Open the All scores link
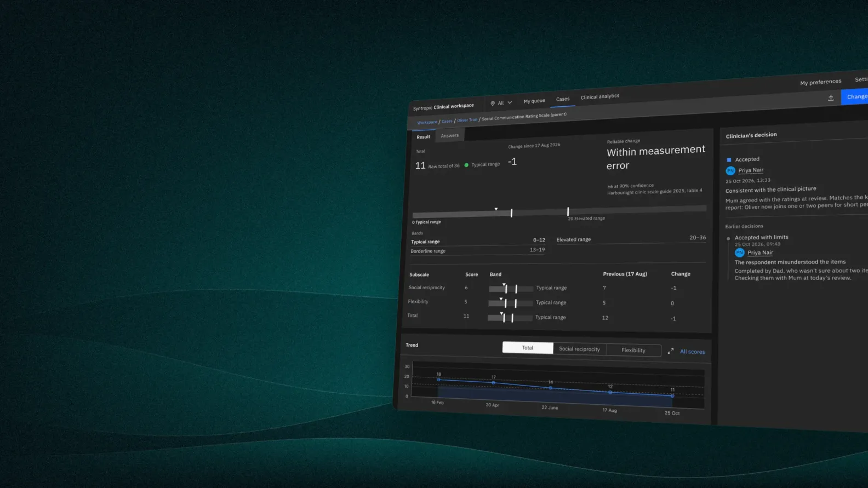Viewport: 868px width, 488px height. point(693,352)
